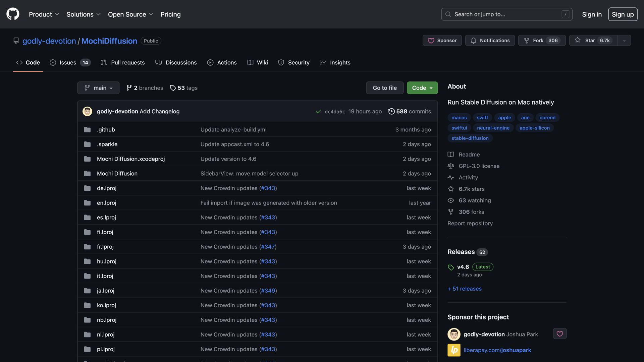644x362 pixels.
Task: Click the 53 tags icon
Action: (x=173, y=88)
